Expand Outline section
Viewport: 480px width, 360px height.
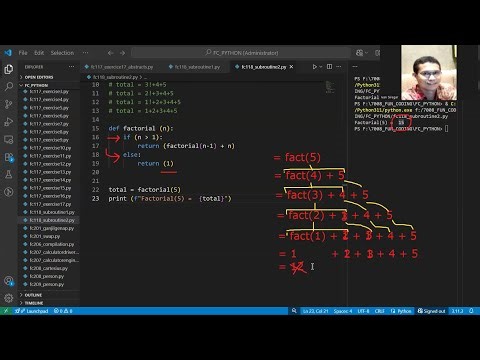pyautogui.click(x=33, y=295)
